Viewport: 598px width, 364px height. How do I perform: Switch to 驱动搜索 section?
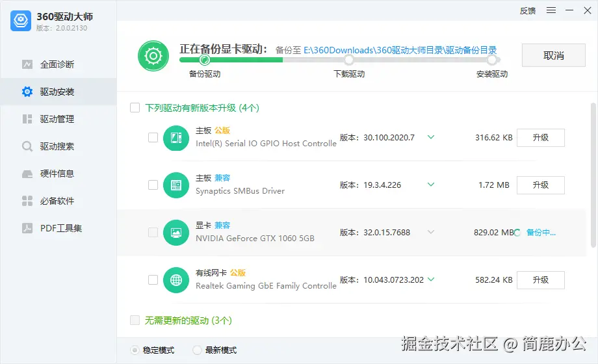click(58, 146)
